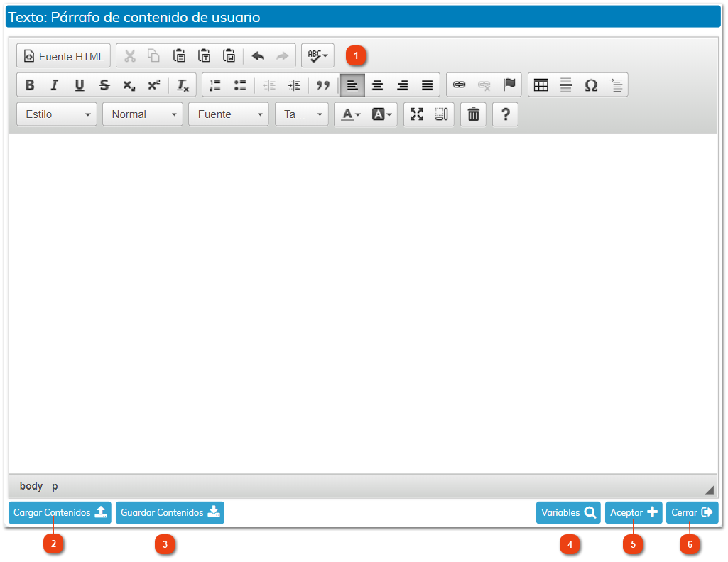Insert a horizontal line
The height and width of the screenshot is (562, 728).
(x=565, y=85)
